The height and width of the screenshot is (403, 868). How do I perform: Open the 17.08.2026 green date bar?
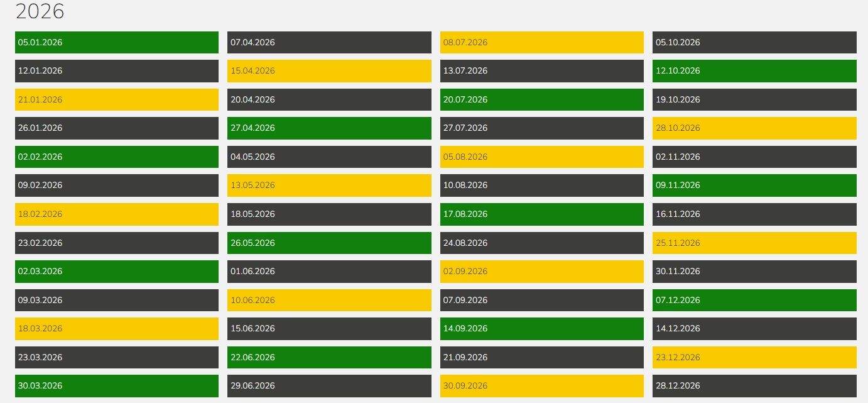pyautogui.click(x=541, y=214)
